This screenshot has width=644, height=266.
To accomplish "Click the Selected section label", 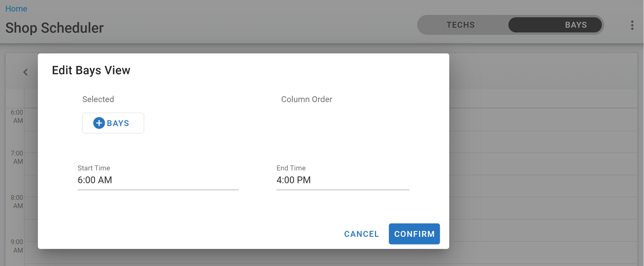I will point(98,100).
